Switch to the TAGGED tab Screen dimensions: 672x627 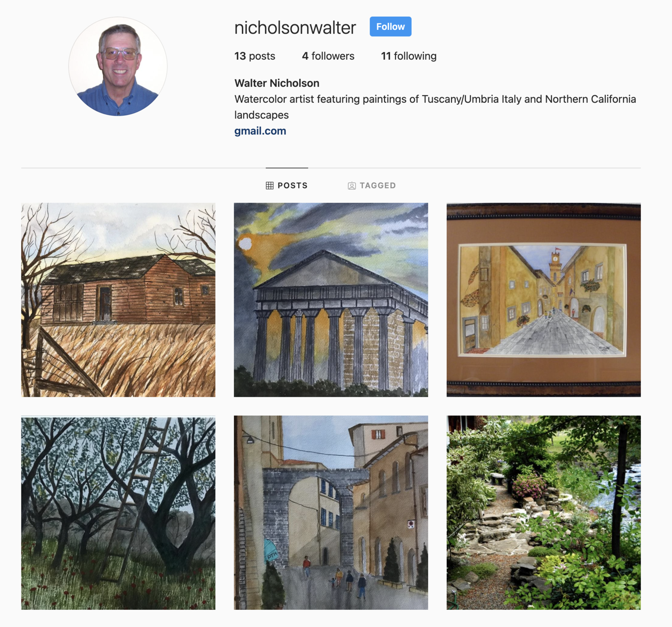[x=372, y=186]
